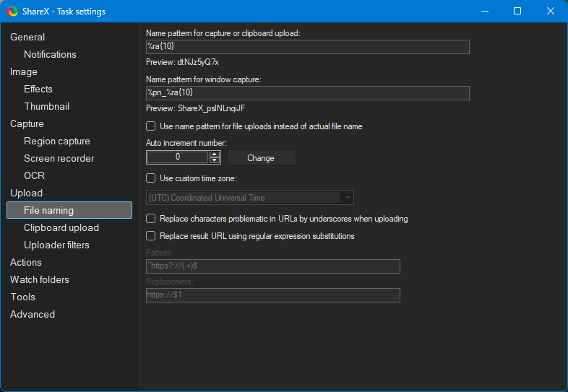Image resolution: width=568 pixels, height=392 pixels.
Task: Open the UTC time zone dropdown
Action: (x=249, y=198)
